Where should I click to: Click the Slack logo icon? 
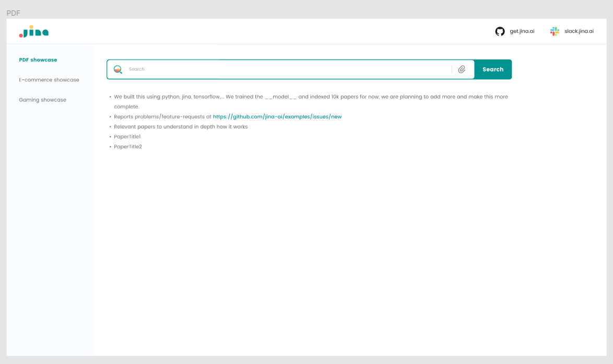[x=555, y=31]
